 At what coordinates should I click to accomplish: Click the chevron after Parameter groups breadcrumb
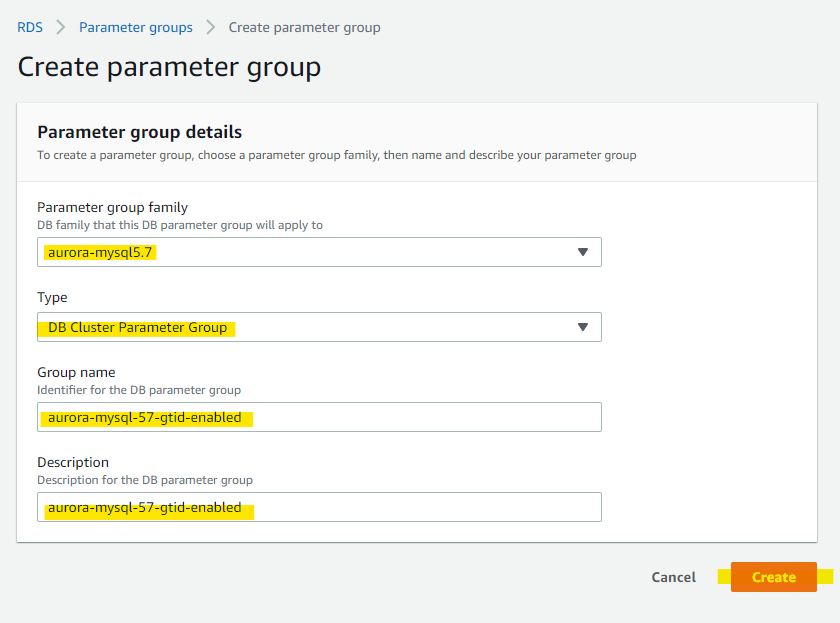click(211, 27)
